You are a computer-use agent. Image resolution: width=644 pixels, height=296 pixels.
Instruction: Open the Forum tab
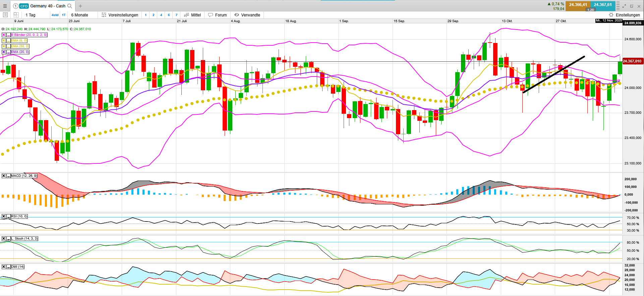coord(218,15)
